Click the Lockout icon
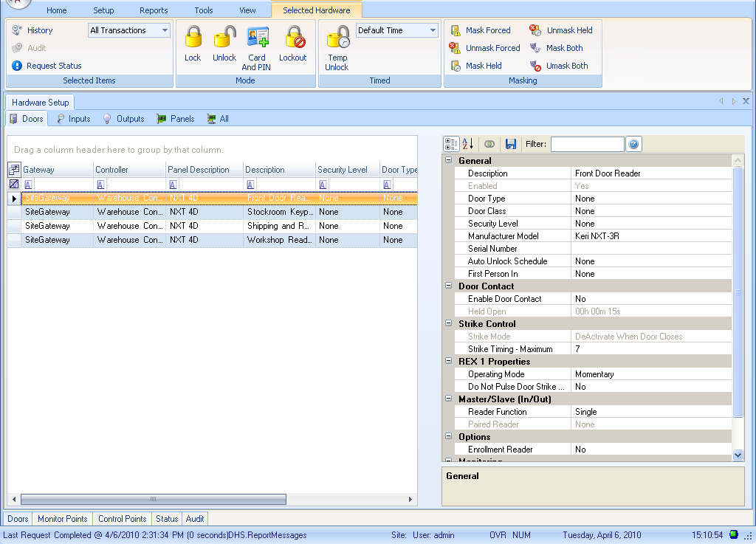 (x=294, y=38)
